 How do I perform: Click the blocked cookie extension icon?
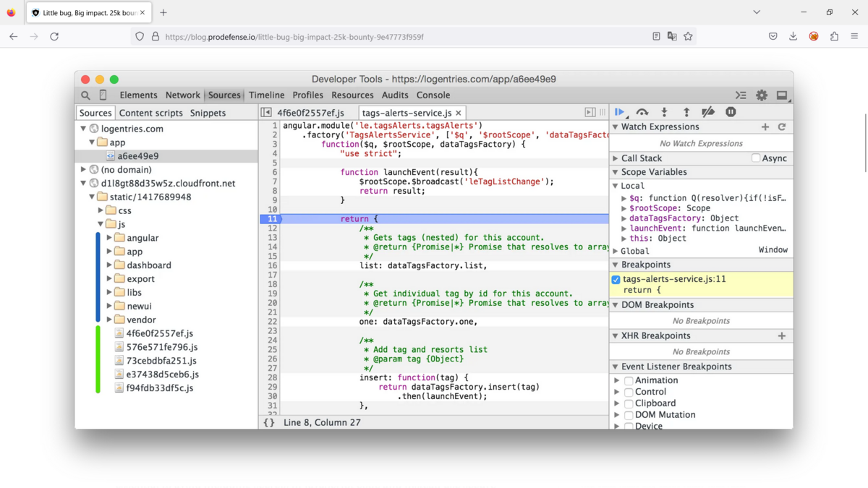point(814,36)
